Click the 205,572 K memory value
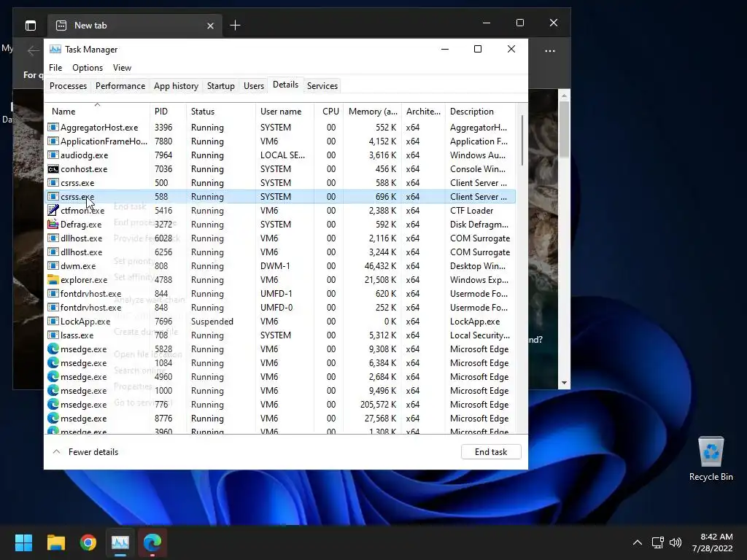Image resolution: width=747 pixels, height=560 pixels. [379, 404]
